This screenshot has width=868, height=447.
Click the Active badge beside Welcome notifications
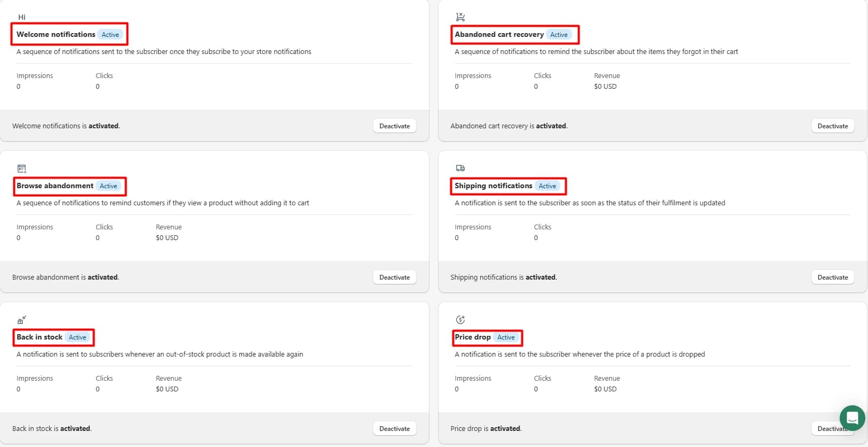[x=111, y=35]
